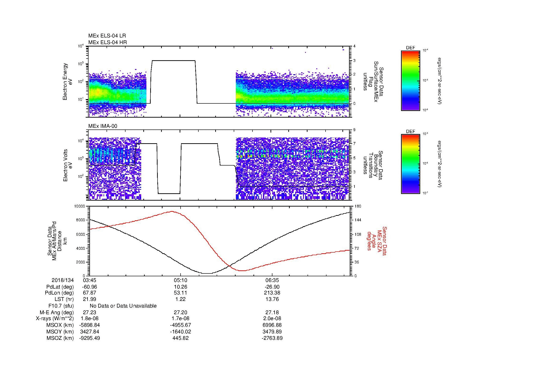Click the lower DEF color bar
The width and height of the screenshot is (555, 392).
(410, 164)
